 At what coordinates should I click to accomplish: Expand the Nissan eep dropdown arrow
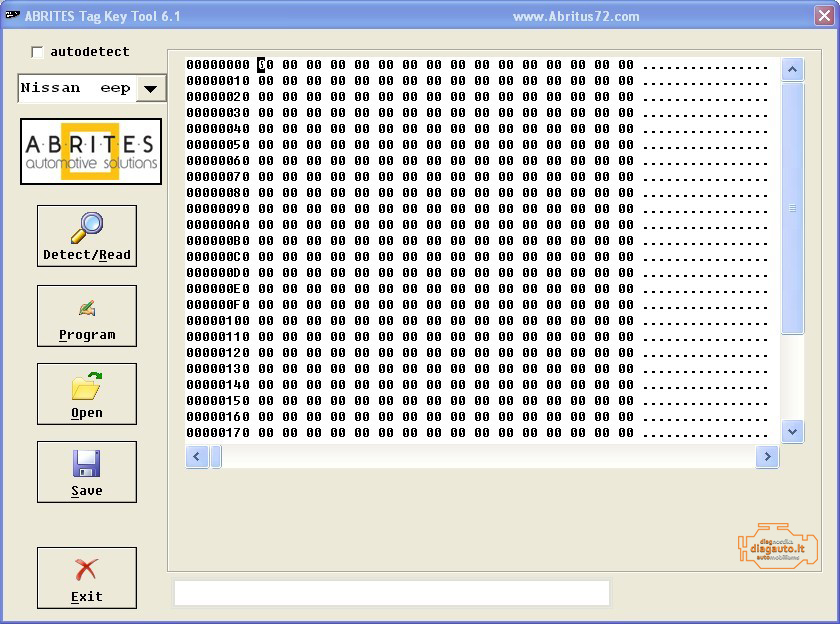150,88
